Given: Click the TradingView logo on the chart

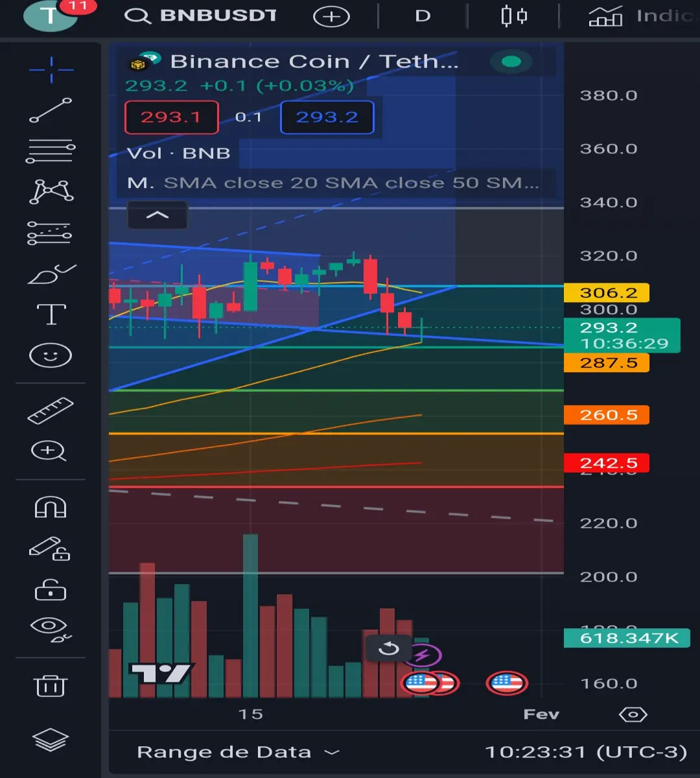Looking at the screenshot, I should pos(161,674).
